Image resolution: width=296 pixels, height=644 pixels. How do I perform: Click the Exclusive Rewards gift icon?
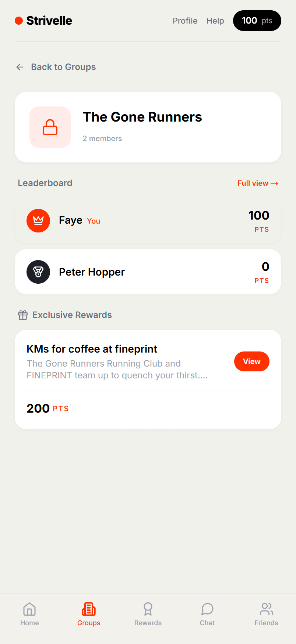pyautogui.click(x=23, y=315)
